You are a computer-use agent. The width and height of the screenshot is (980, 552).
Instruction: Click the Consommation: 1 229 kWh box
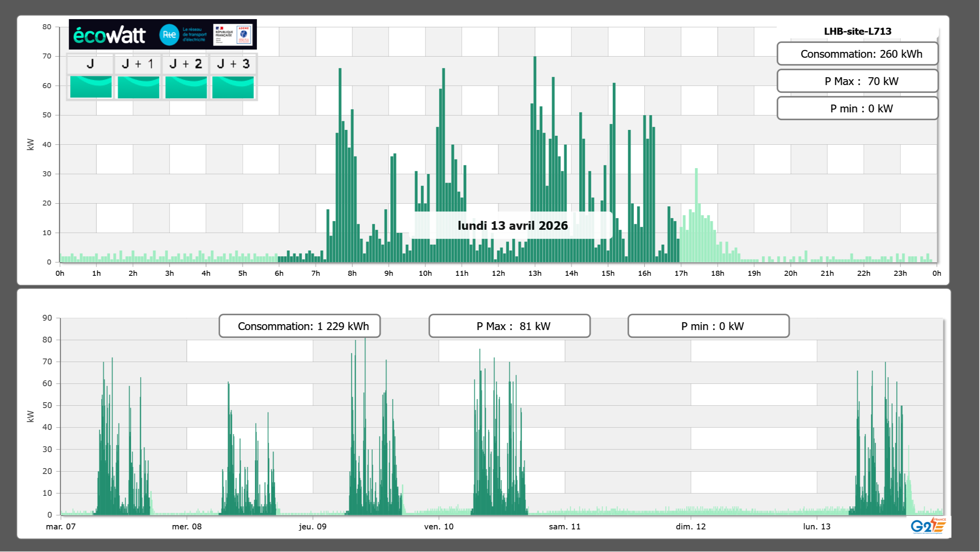[x=299, y=326]
